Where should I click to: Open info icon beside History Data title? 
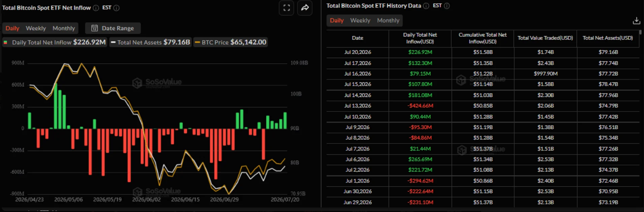tap(426, 6)
